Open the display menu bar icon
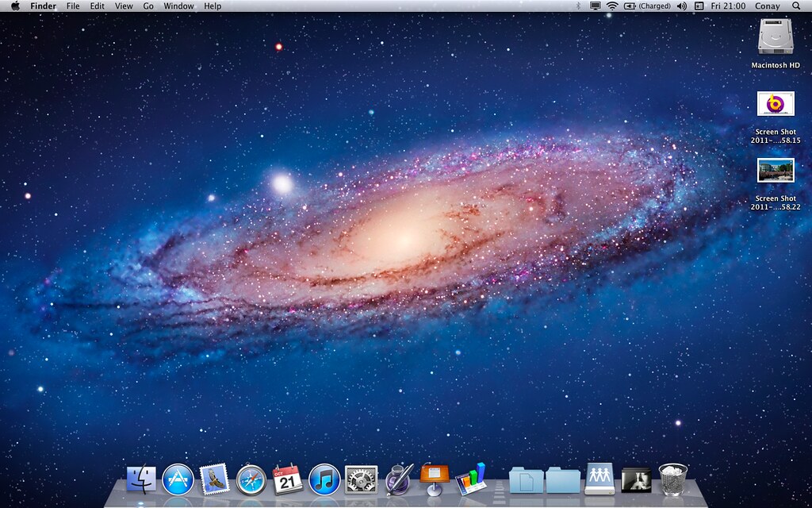812x508 pixels. 596,6
